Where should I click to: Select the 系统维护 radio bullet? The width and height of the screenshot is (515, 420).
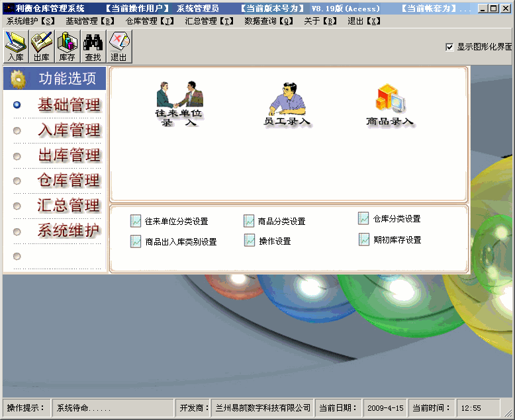point(17,231)
